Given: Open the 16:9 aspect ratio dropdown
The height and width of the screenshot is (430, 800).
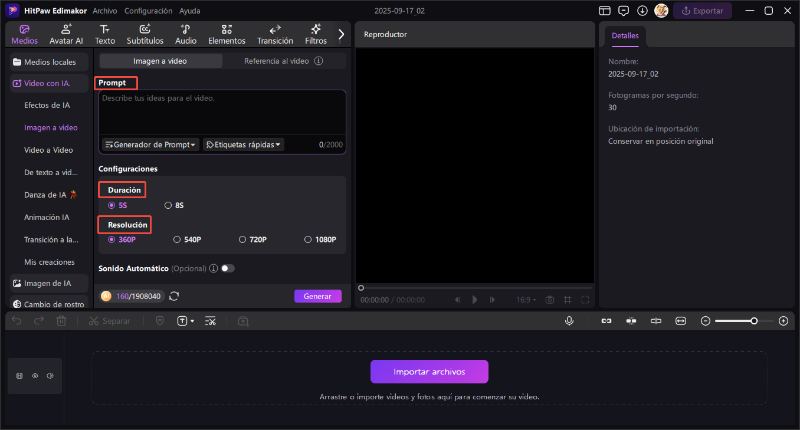Looking at the screenshot, I should click(x=526, y=300).
